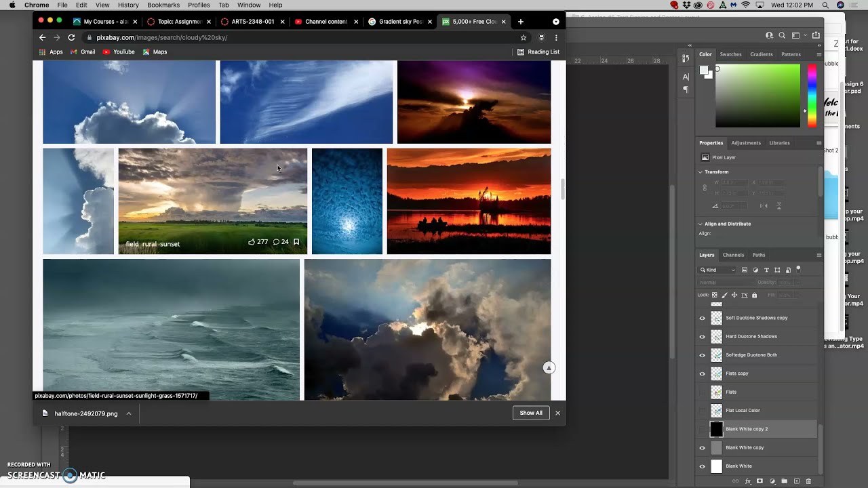Click the layer style fx icon
The image size is (868, 488).
(748, 481)
